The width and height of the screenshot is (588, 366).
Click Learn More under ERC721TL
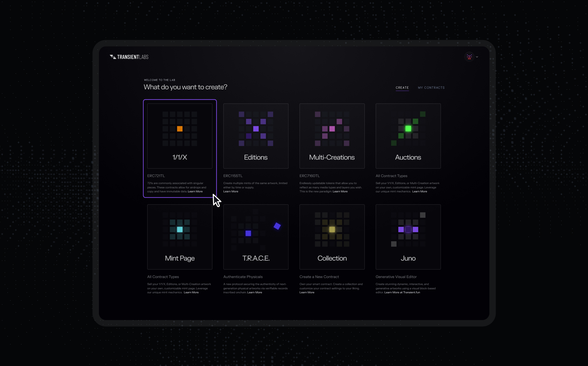tap(195, 191)
